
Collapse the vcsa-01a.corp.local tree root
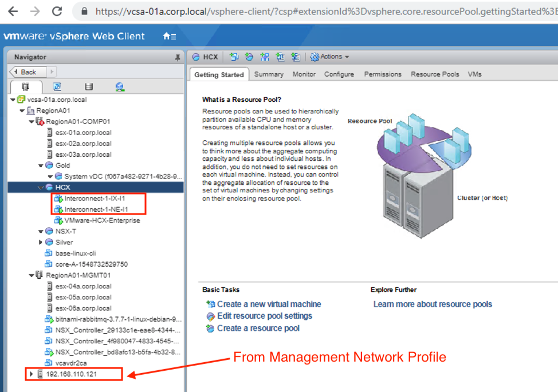pyautogui.click(x=13, y=100)
